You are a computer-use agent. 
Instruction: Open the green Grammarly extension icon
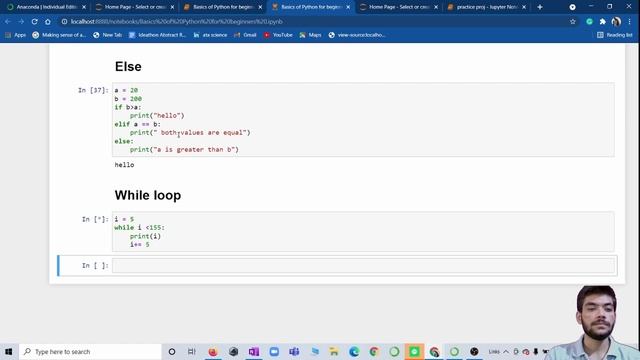[x=589, y=22]
